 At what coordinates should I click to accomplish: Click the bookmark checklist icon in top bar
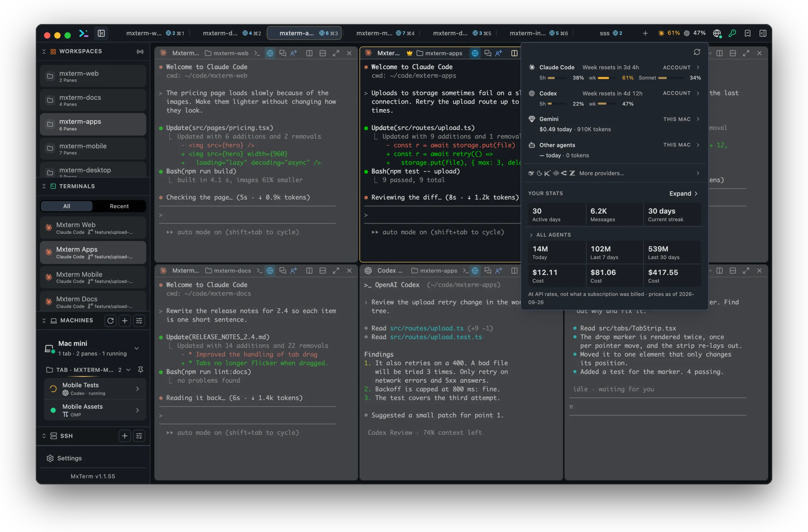point(748,33)
